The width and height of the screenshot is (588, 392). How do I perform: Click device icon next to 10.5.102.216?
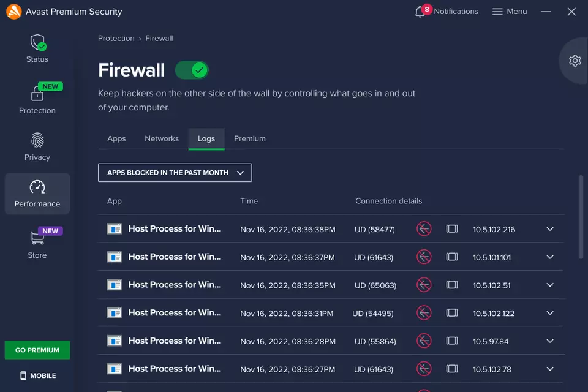(x=452, y=229)
